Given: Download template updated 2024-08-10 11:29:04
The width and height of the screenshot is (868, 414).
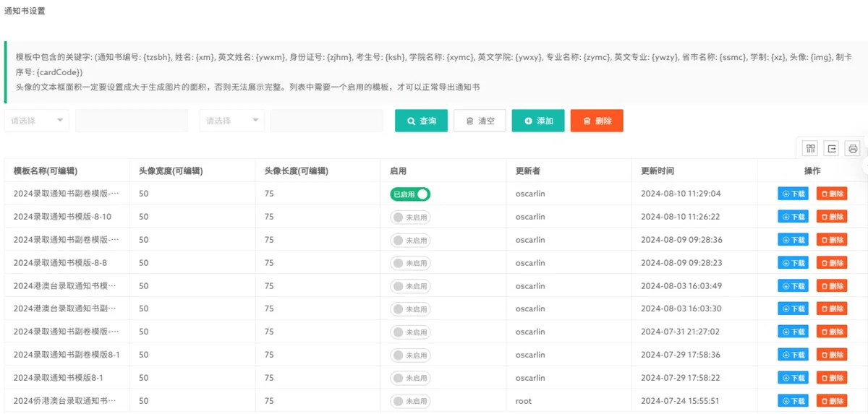Looking at the screenshot, I should [x=793, y=194].
